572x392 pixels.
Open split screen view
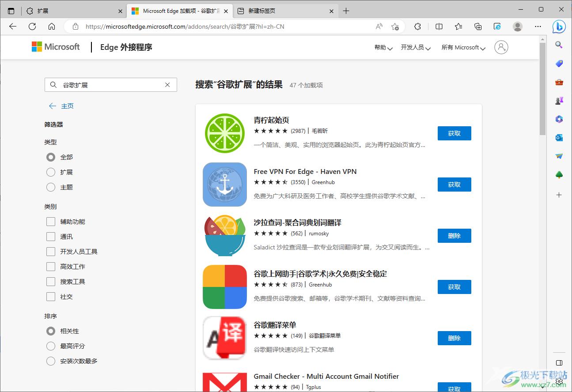[x=439, y=26]
